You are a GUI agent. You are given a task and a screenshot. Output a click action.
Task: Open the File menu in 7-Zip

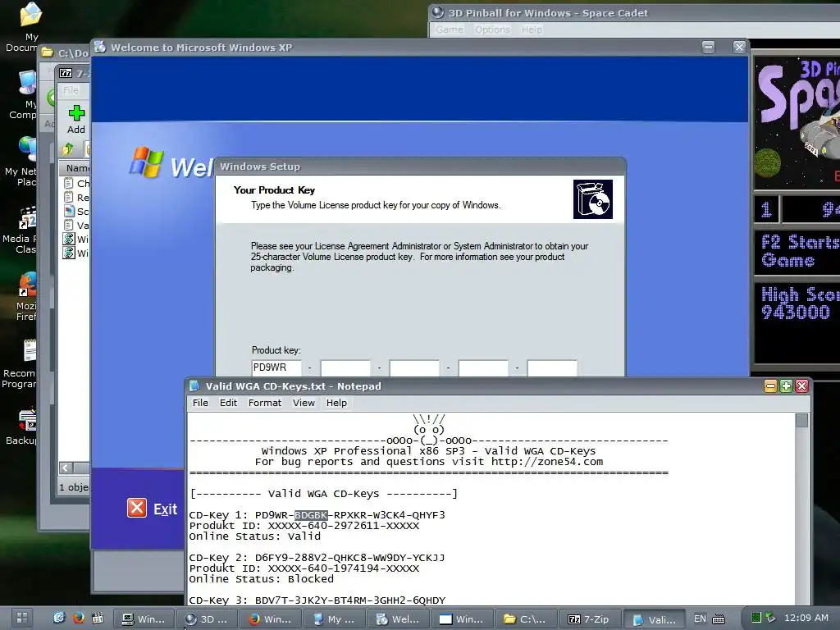pos(71,90)
